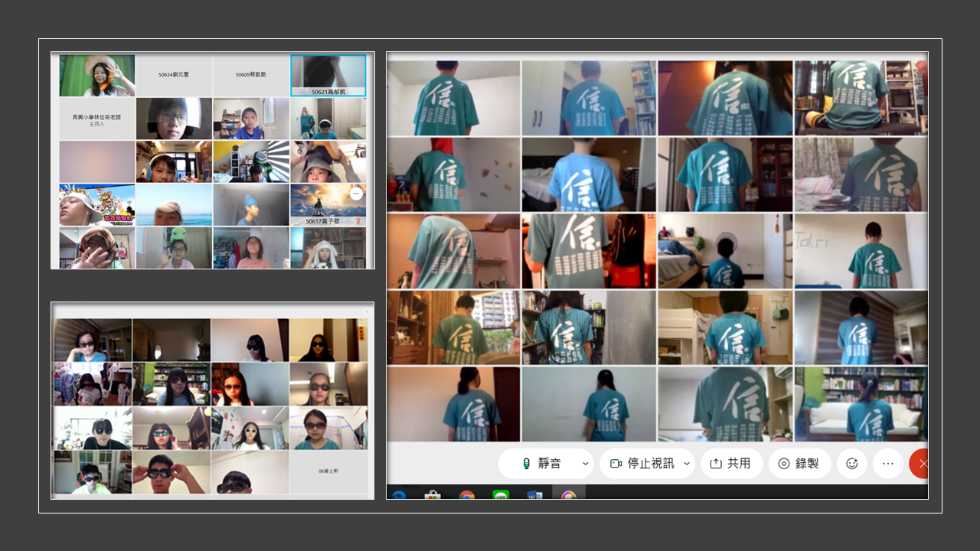The image size is (980, 551).
Task: Mute the microphone with 靜音 button
Action: [x=542, y=464]
